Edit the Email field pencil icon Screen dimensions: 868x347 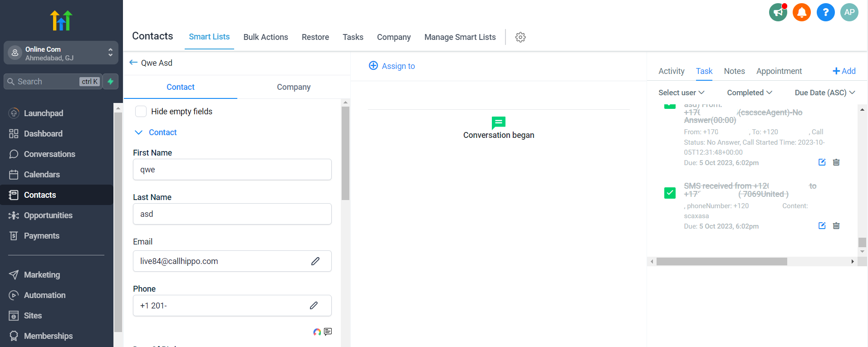point(315,261)
